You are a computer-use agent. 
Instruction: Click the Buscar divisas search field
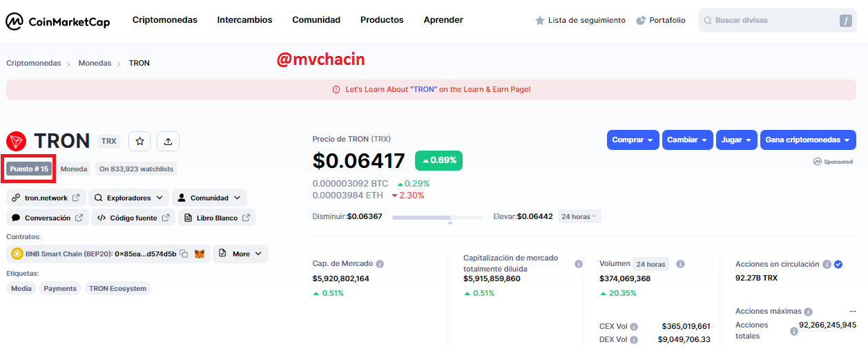point(777,21)
